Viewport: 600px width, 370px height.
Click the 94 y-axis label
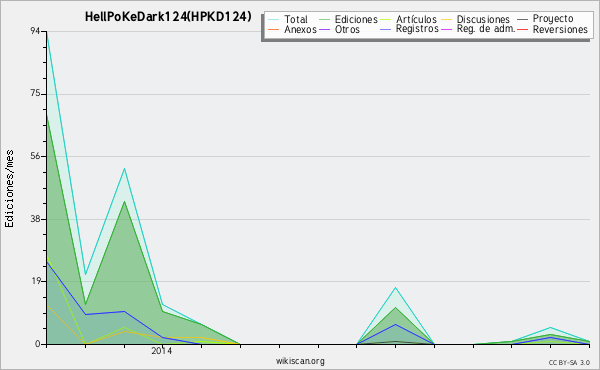pos(35,31)
